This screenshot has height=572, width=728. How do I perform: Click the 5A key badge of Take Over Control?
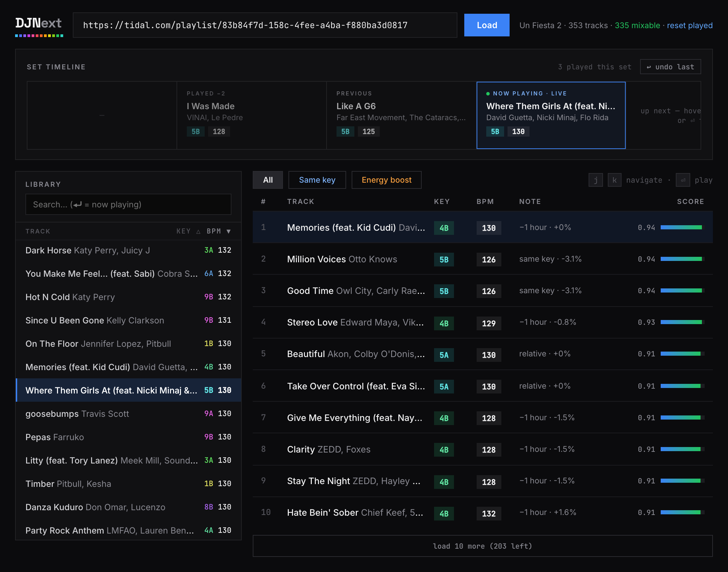pos(444,387)
